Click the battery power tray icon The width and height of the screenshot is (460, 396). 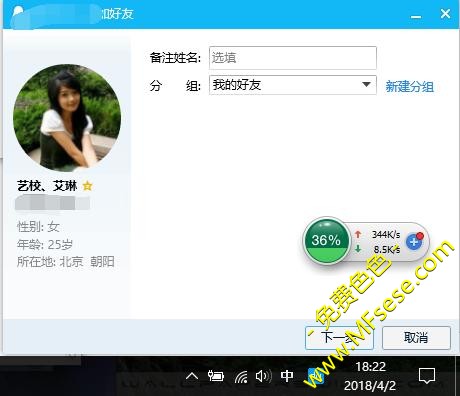point(216,376)
